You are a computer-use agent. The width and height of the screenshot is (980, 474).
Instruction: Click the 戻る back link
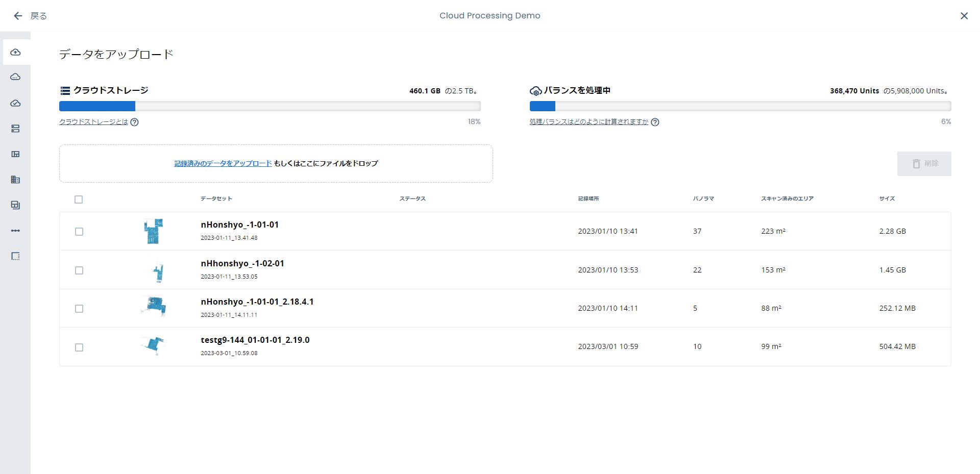[39, 16]
